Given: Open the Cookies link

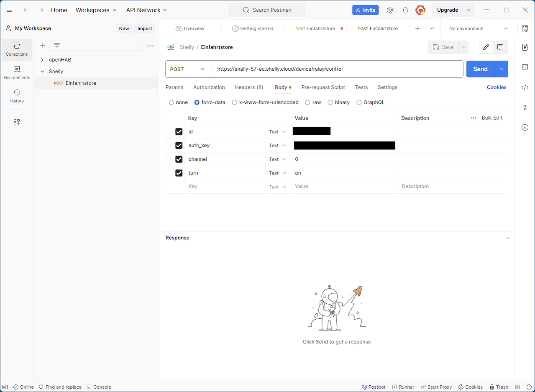Looking at the screenshot, I should (497, 87).
